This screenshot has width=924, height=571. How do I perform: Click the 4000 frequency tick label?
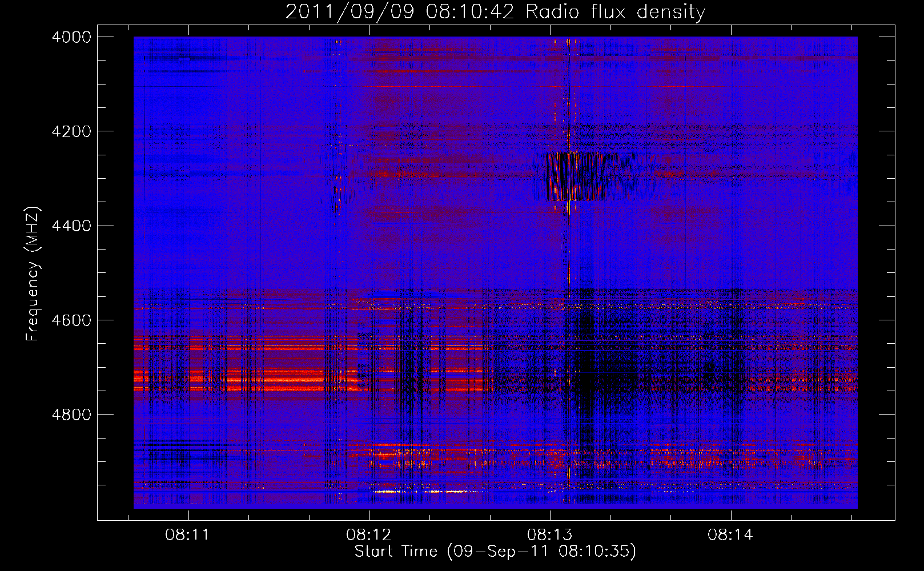71,37
